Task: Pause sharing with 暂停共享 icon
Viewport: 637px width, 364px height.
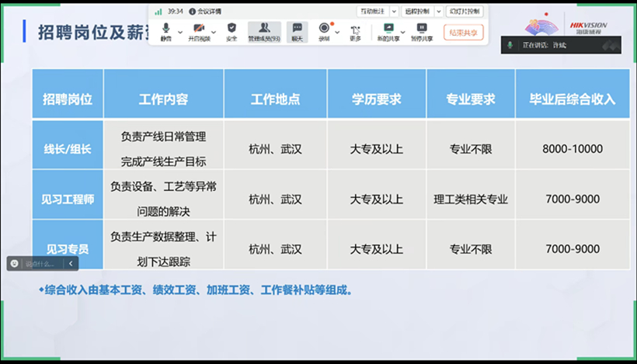Action: tap(422, 31)
